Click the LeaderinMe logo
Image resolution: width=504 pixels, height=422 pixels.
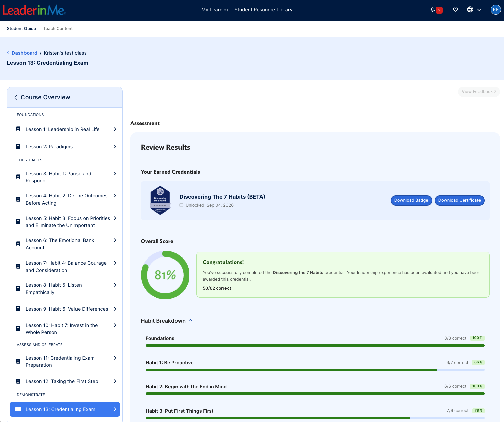click(x=34, y=10)
